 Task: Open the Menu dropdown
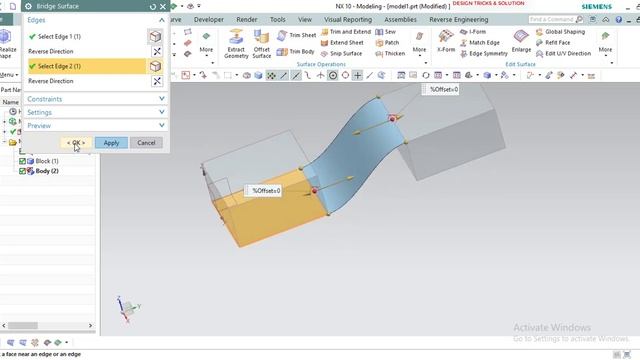pos(9,75)
